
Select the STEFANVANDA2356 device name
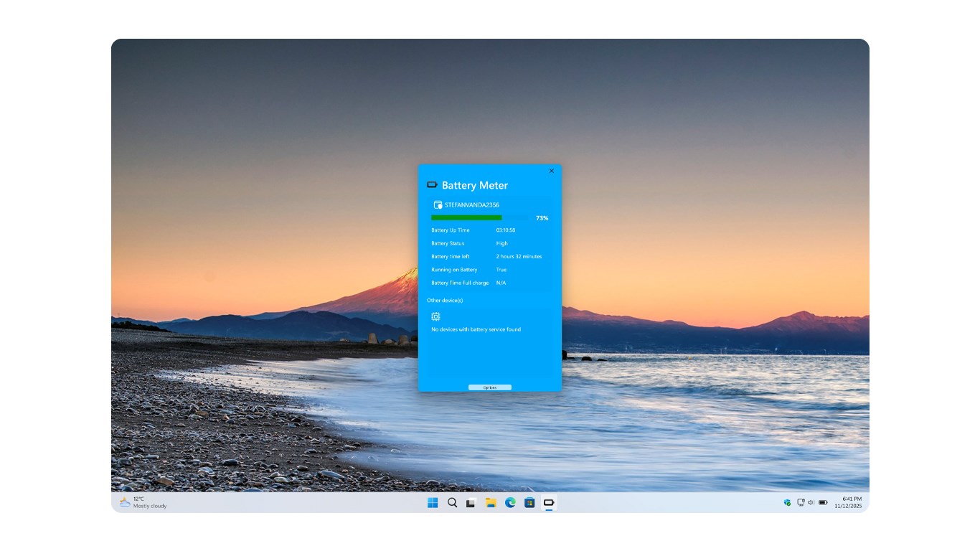coord(472,205)
